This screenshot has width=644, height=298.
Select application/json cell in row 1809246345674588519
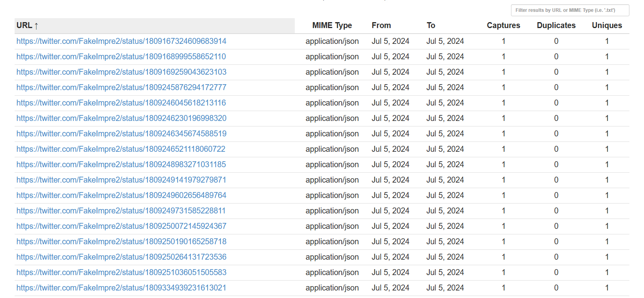pos(332,134)
